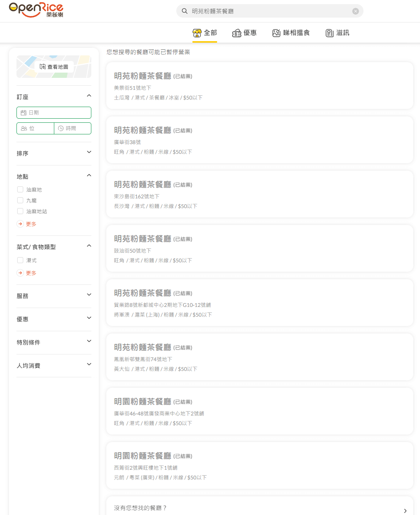The image size is (420, 515).
Task: Click 土瓜灣 / 港式 / 茶餐廳 tags line
Action: (x=158, y=98)
